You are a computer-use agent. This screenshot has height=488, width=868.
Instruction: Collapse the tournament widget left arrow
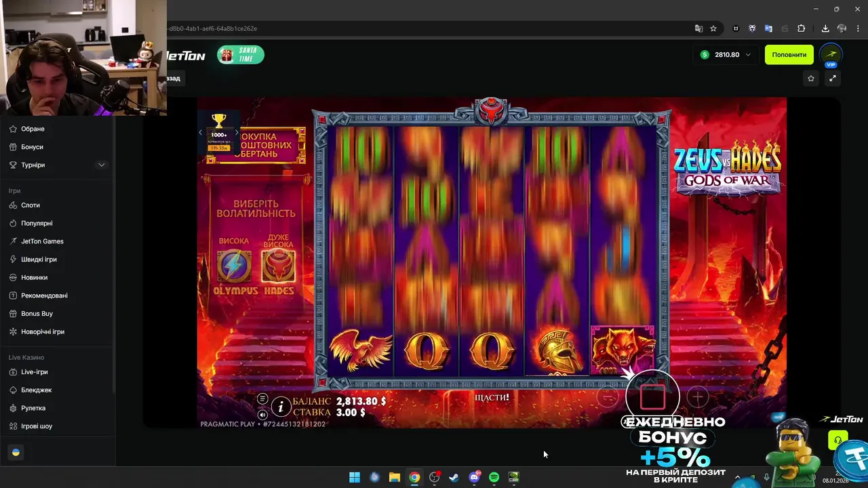point(201,132)
